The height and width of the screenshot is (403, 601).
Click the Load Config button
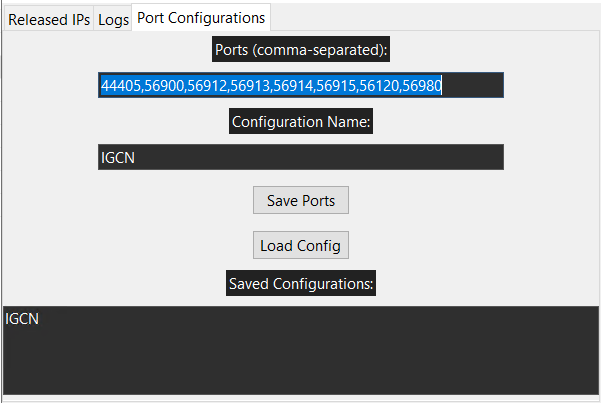(301, 245)
